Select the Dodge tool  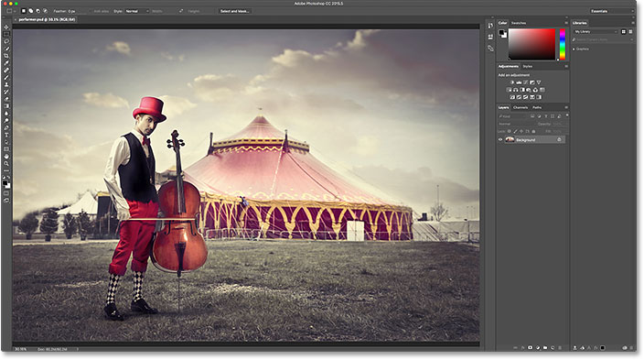6,120
